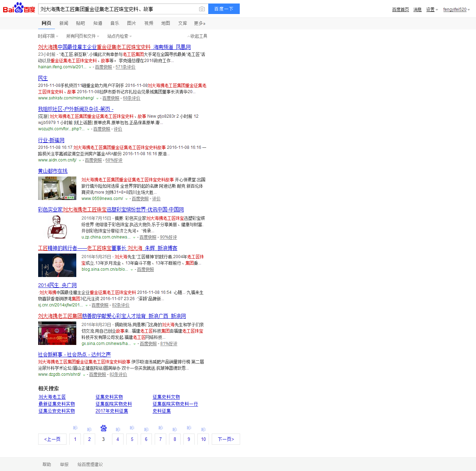This screenshot has height=471, width=476.
Task: Open 社会新鲜事 - 达州之声 result
Action: (x=75, y=354)
